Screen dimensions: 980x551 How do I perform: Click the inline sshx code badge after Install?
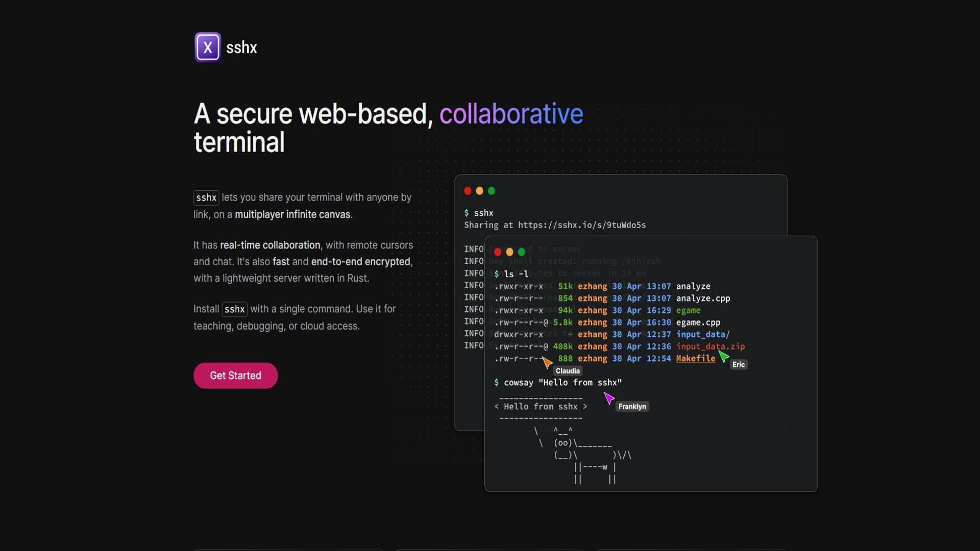pos(234,309)
